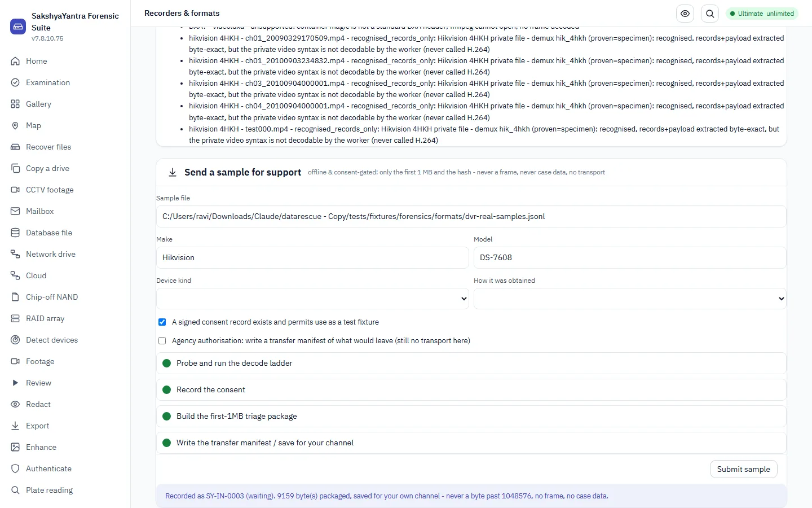Open the Plate reading section
The width and height of the screenshot is (812, 508).
tap(65, 490)
